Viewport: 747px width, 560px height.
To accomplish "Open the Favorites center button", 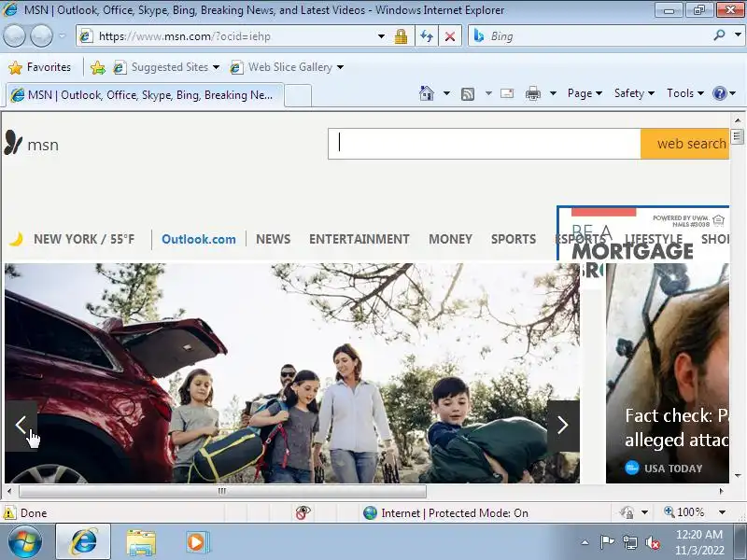I will [39, 67].
